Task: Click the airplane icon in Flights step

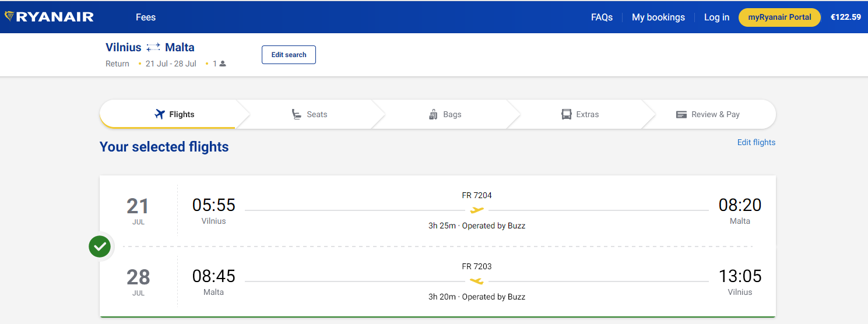Action: point(160,114)
